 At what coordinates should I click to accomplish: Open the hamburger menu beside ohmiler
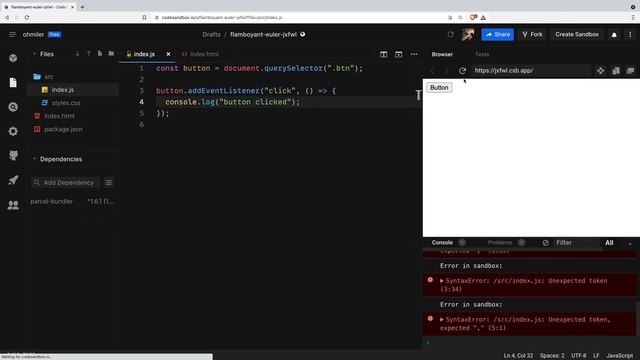pyautogui.click(x=12, y=35)
